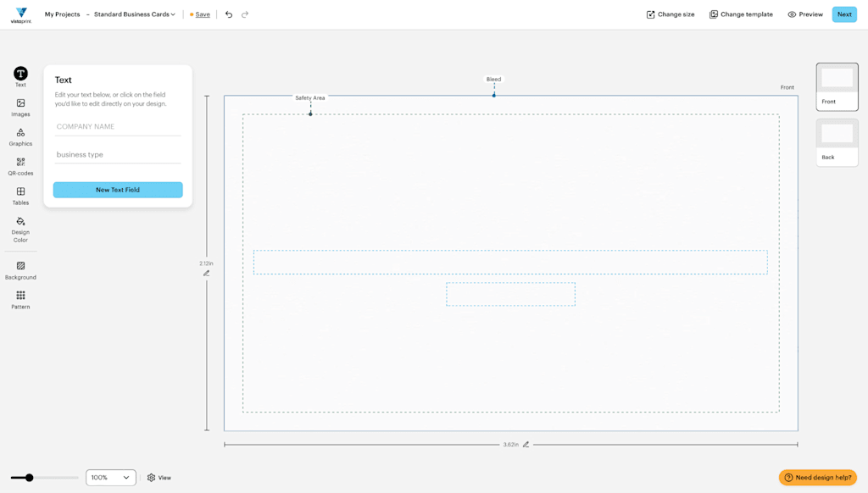Redo the last change

245,14
